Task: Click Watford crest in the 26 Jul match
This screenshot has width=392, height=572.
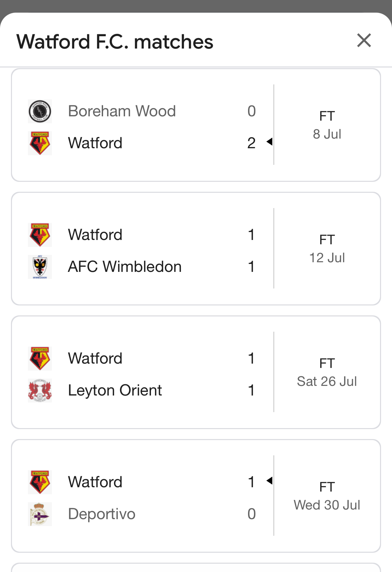Action: (40, 359)
